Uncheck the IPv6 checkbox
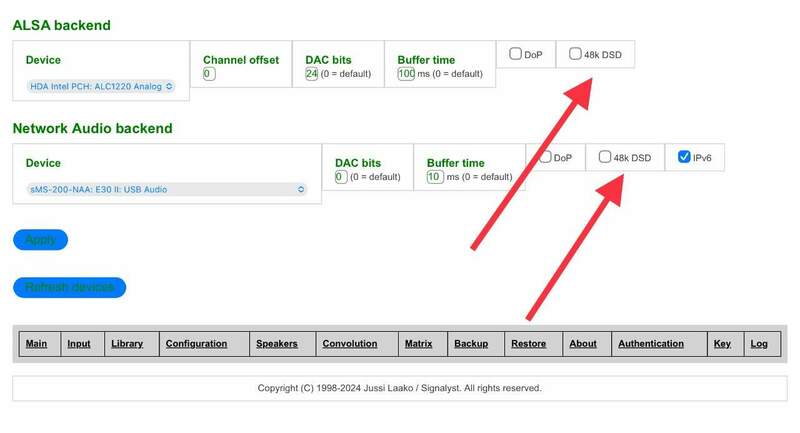 coord(684,157)
